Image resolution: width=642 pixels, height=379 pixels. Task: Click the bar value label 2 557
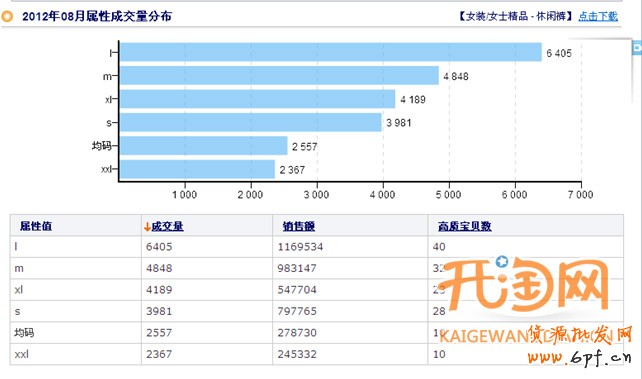305,147
